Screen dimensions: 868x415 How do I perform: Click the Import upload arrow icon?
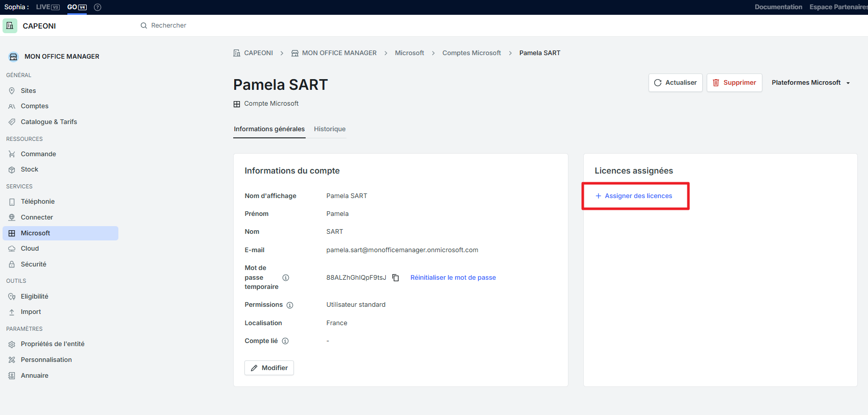point(12,312)
